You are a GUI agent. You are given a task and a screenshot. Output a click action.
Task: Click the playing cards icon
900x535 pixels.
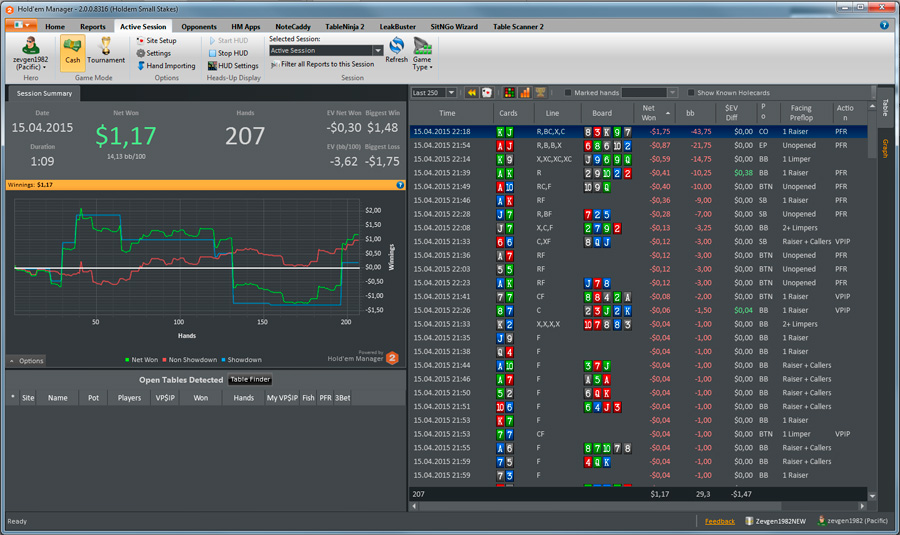pyautogui.click(x=487, y=92)
